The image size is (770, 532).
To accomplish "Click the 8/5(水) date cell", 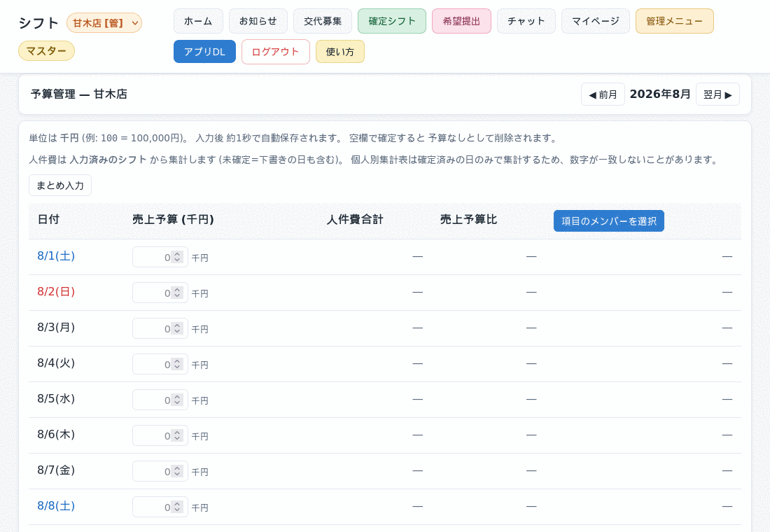I will (x=56, y=399).
